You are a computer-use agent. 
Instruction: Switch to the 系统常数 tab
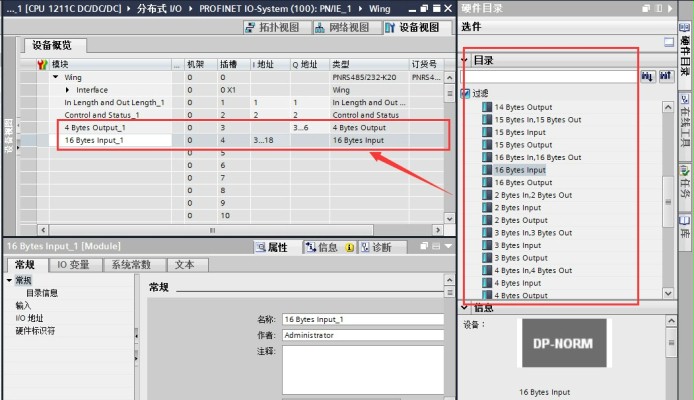coord(131,265)
